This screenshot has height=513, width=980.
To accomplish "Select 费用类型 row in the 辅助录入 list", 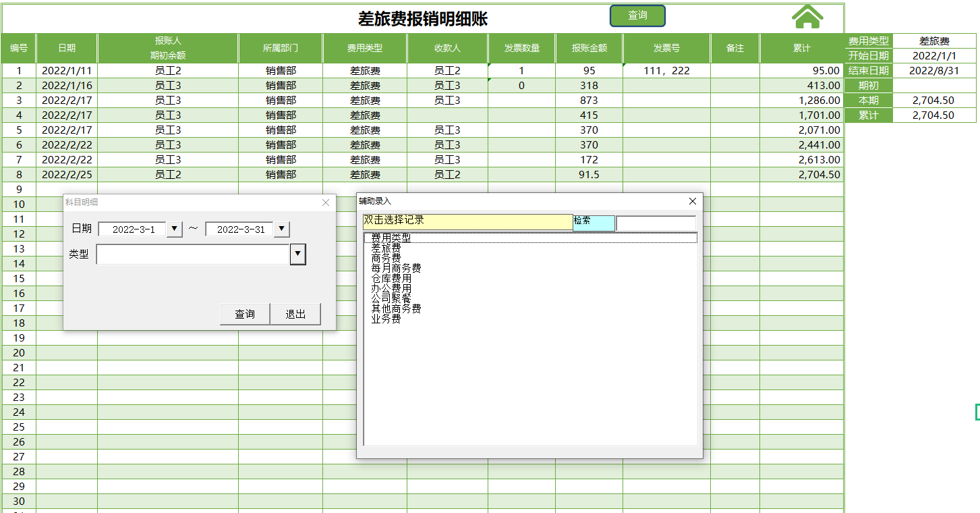I will [x=530, y=238].
